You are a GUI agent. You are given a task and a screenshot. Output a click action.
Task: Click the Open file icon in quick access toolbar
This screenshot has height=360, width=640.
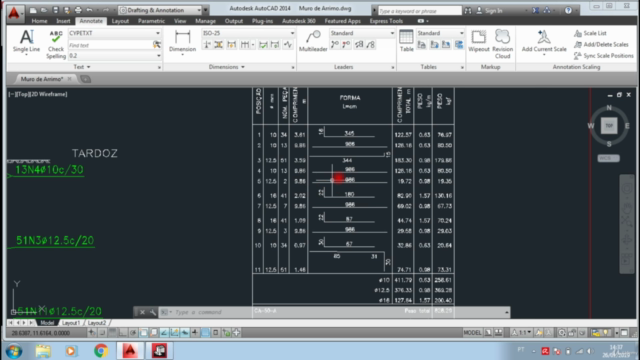tap(44, 10)
